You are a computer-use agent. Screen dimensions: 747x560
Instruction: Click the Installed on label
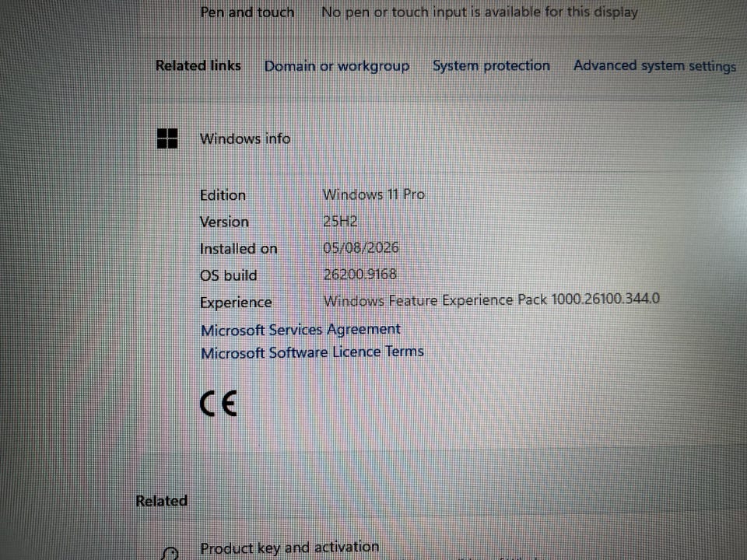tap(238, 249)
